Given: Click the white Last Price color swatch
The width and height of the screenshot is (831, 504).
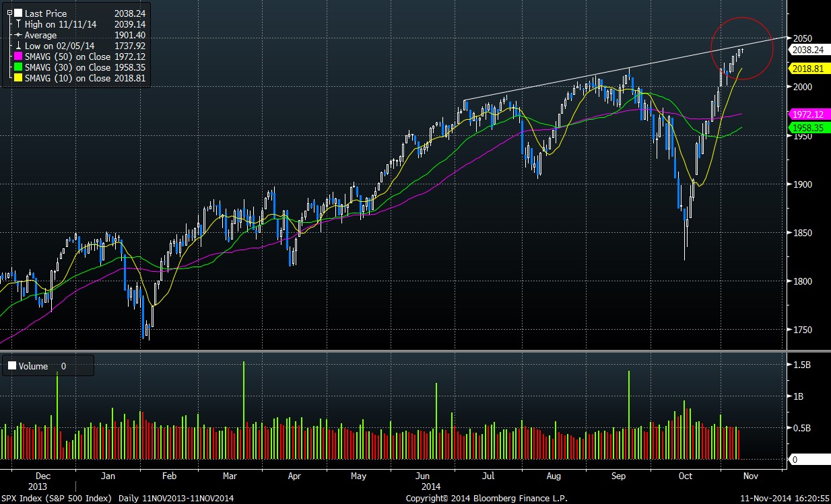Looking at the screenshot, I should pos(18,13).
